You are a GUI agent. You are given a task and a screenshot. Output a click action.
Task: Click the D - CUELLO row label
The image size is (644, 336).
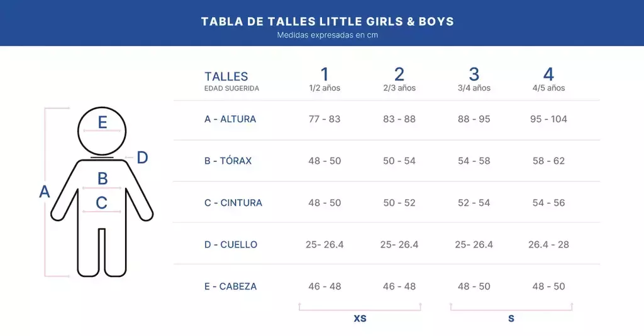point(231,244)
